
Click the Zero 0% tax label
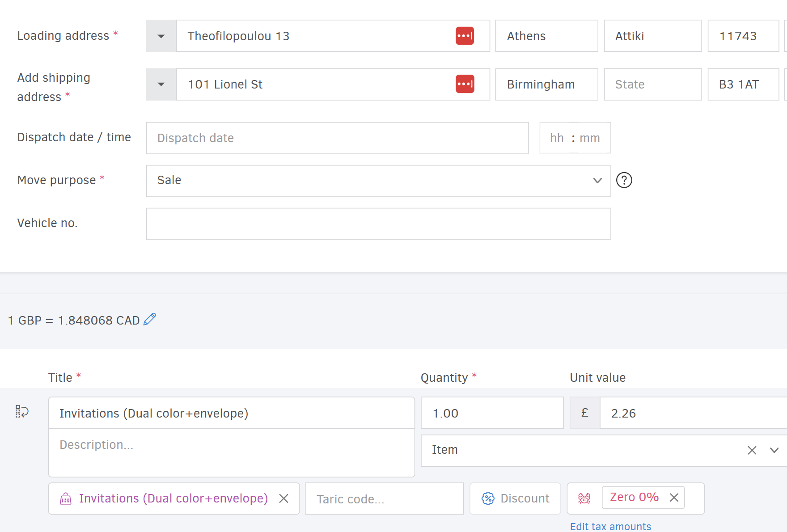634,497
